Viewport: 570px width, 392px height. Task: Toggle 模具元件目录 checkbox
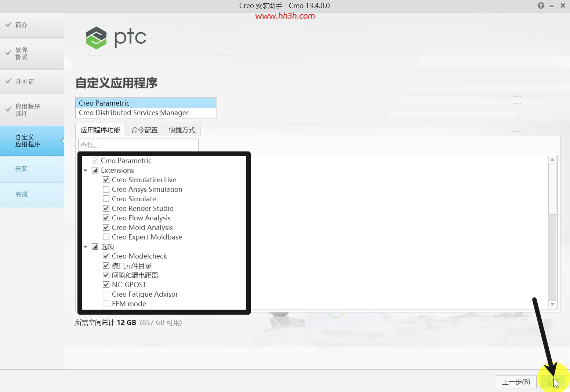pos(106,265)
